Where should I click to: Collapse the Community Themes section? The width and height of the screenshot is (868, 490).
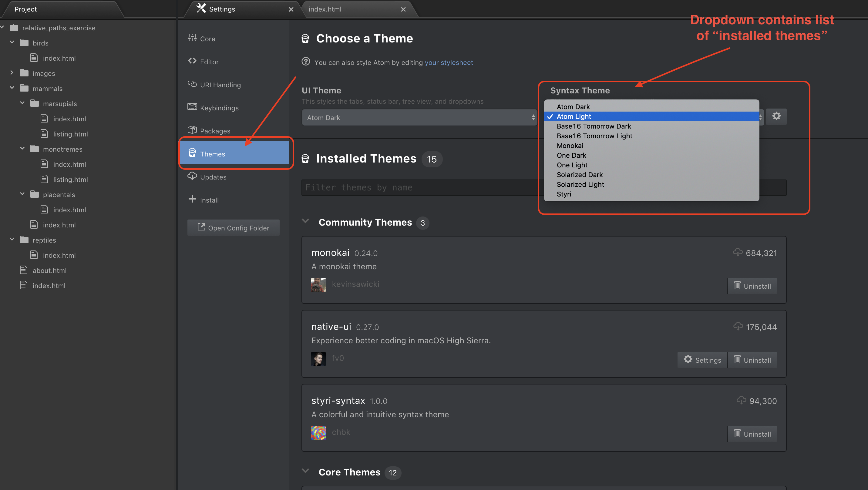point(306,221)
